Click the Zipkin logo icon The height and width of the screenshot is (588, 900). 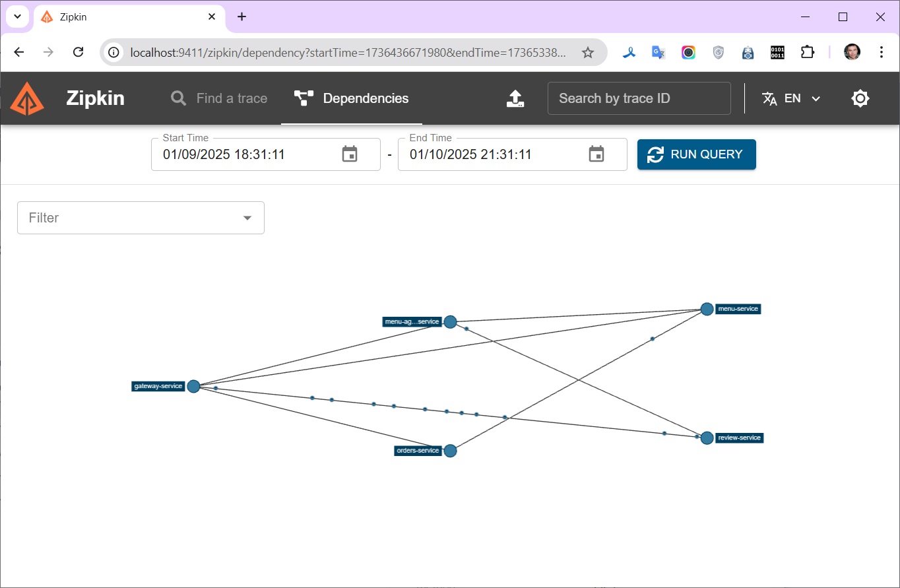pyautogui.click(x=27, y=98)
